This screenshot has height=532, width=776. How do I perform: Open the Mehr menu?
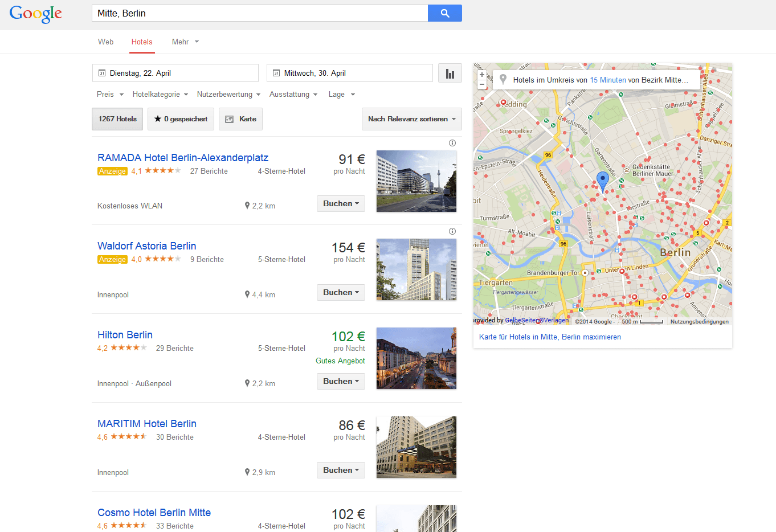pos(185,42)
